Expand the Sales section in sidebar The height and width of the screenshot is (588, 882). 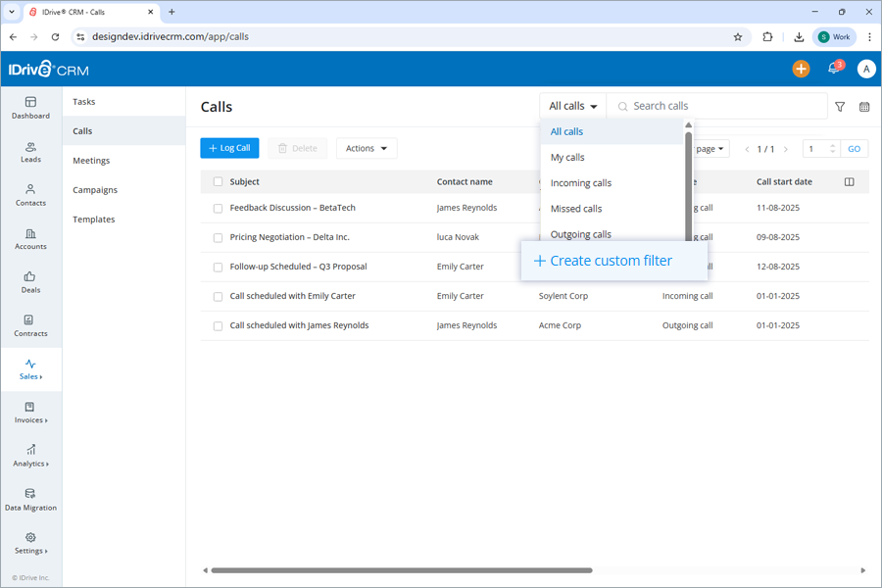30,370
